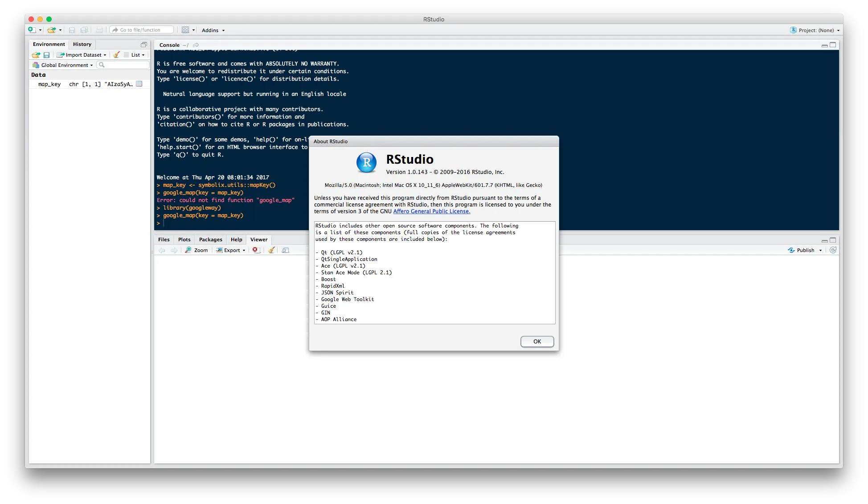Open Affero General Public License link
This screenshot has height=504, width=868.
click(x=431, y=211)
